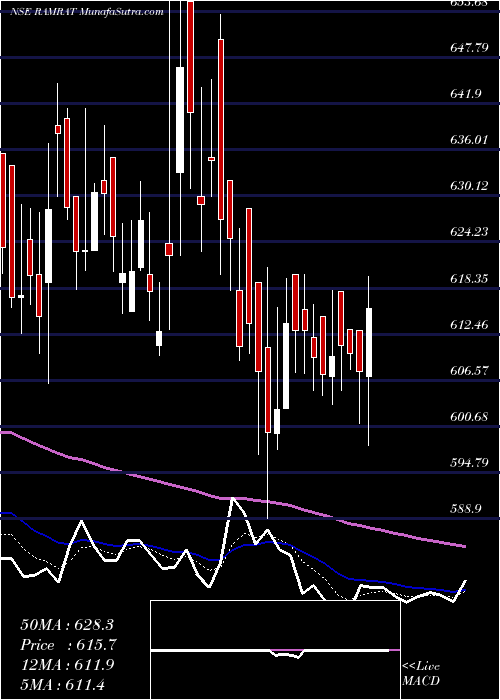The height and width of the screenshot is (700, 500).
Task: Click the 594.79 price level label
Action: (x=469, y=463)
